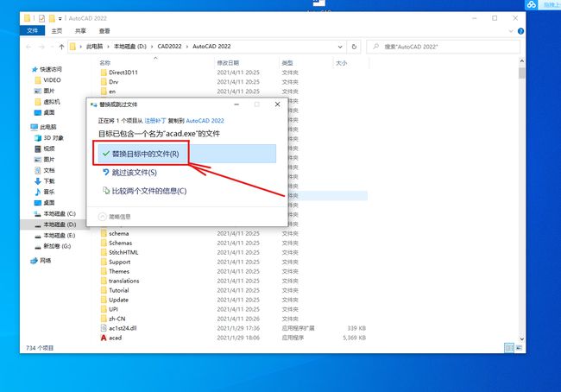561x392 pixels.
Task: Switch to the 查看 ribbon tab
Action: [x=104, y=31]
